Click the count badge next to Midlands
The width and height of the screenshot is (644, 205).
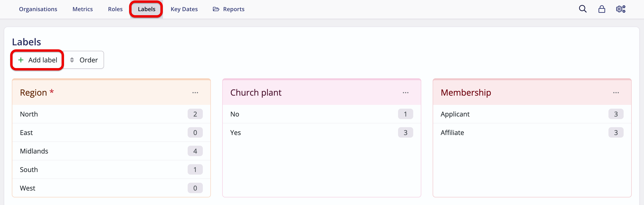[195, 151]
